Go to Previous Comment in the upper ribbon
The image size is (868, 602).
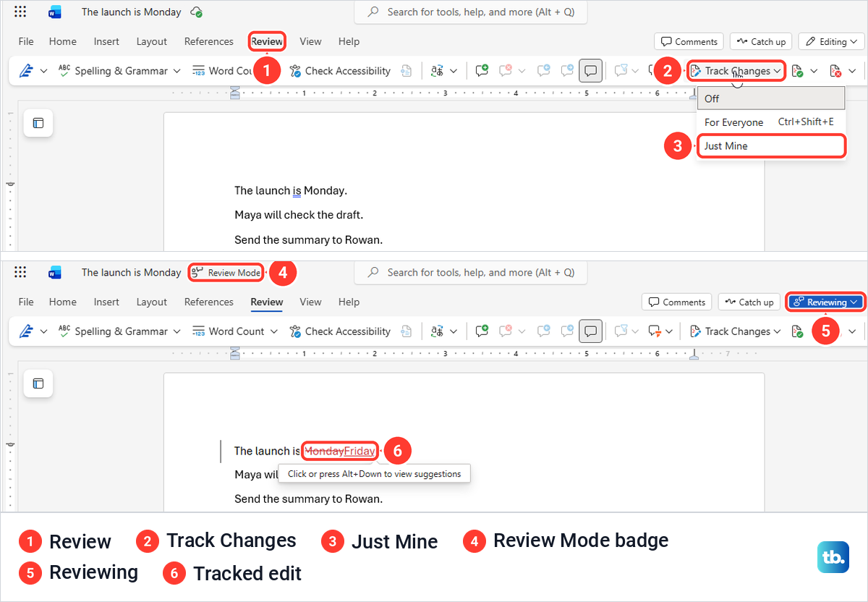tap(542, 71)
